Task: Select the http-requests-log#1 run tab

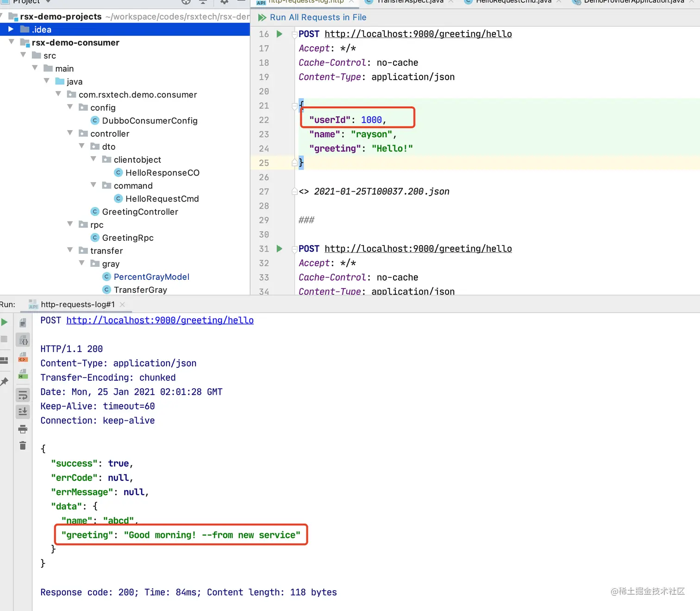Action: click(x=78, y=304)
